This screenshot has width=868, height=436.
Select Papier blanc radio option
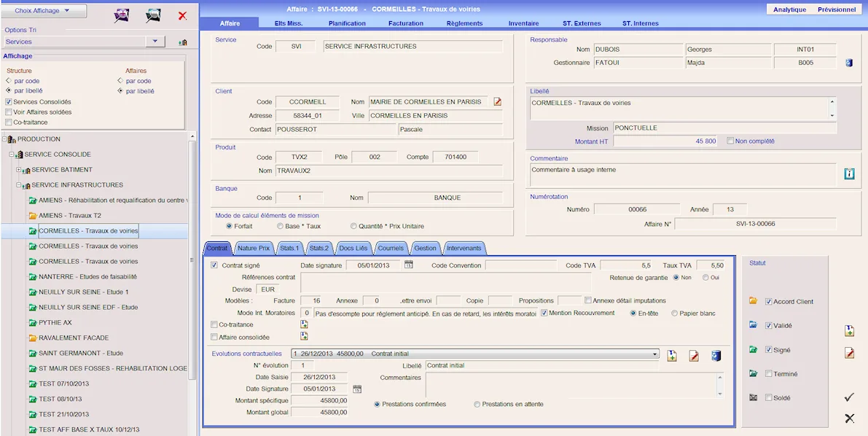(x=674, y=313)
